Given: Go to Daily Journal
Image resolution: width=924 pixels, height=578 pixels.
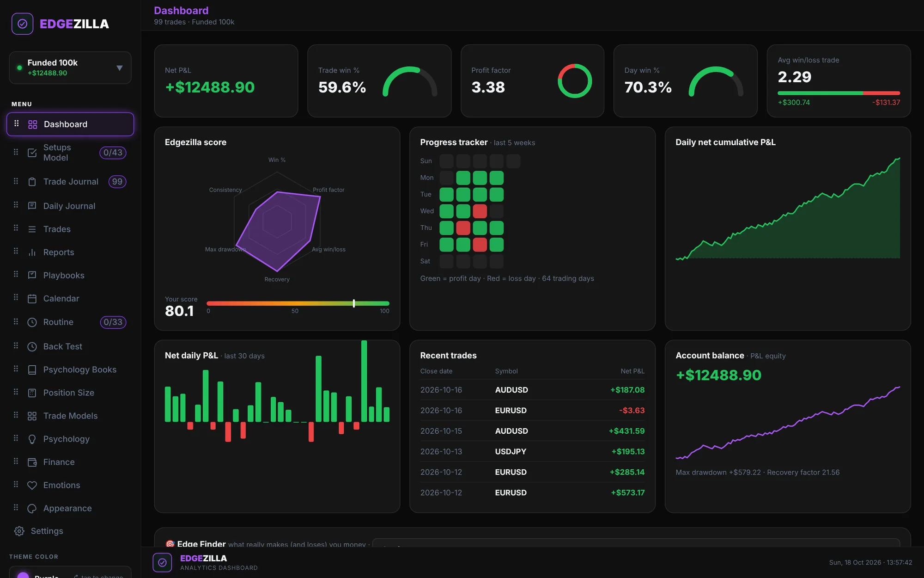Looking at the screenshot, I should click(x=70, y=206).
